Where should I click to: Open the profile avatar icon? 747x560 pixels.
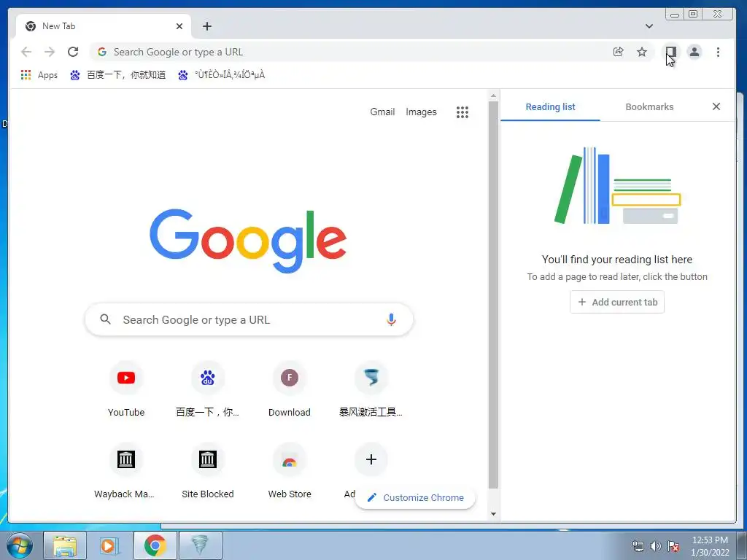[694, 52]
